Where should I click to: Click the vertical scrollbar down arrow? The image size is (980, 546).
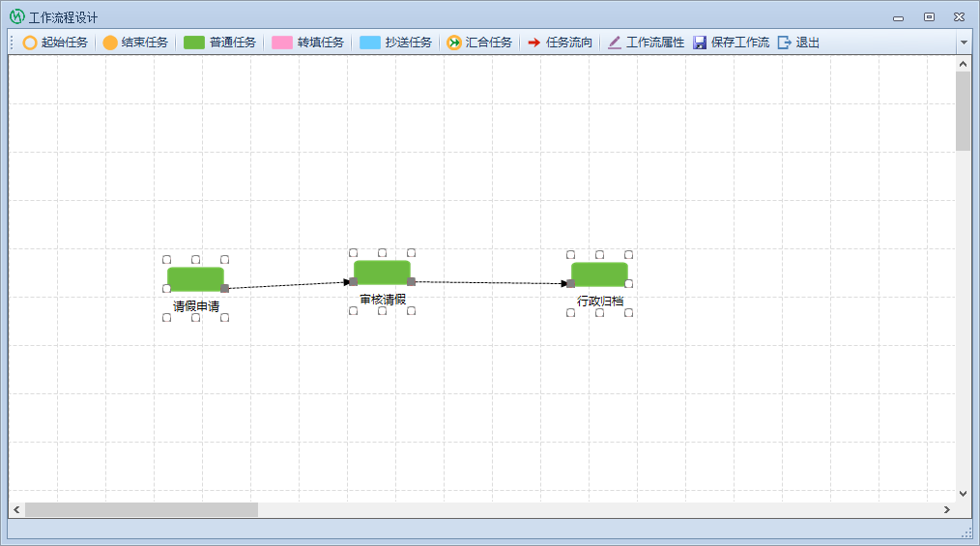[x=963, y=493]
